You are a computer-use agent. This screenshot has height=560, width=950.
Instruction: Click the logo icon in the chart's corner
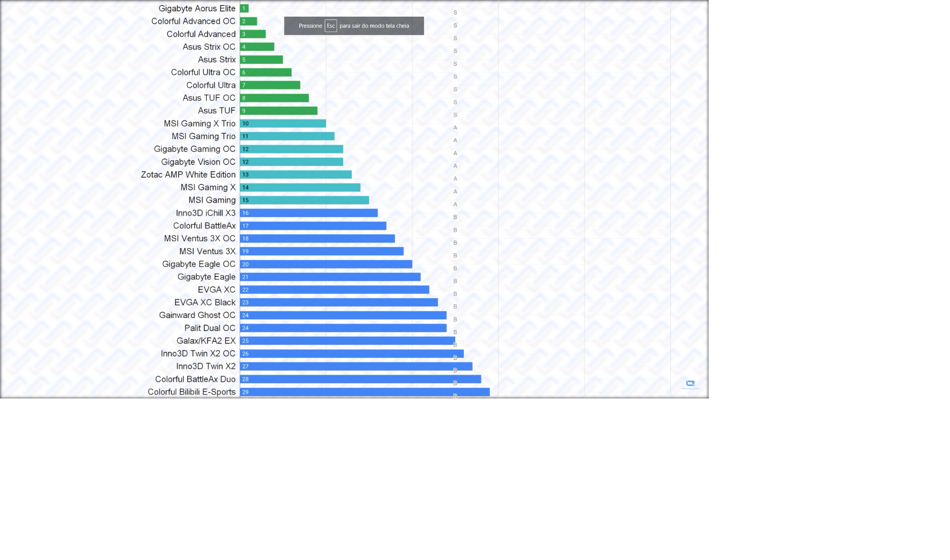[x=690, y=384]
